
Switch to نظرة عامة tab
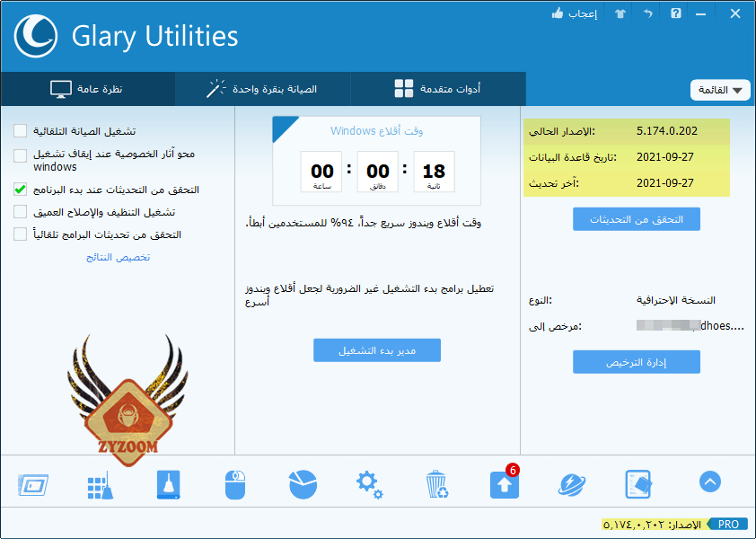(87, 89)
